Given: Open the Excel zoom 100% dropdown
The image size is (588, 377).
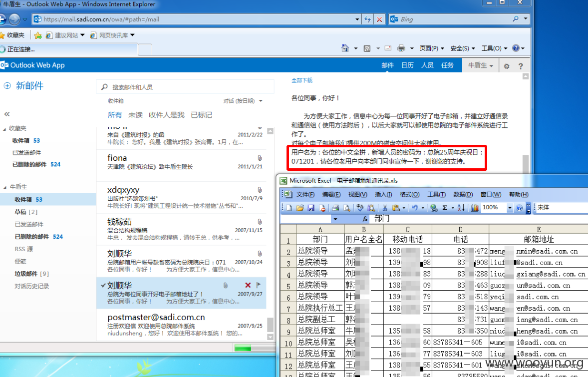Looking at the screenshot, I should (x=510, y=208).
